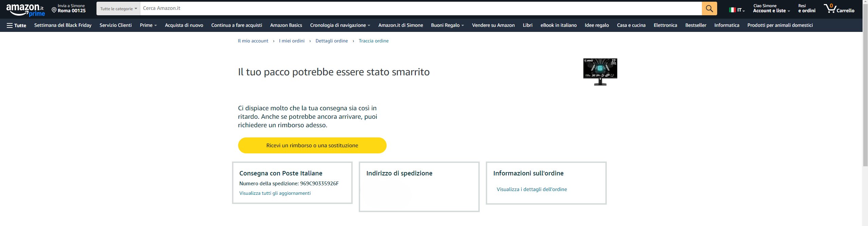Change delivery location Roma 00125
This screenshot has width=868, height=226.
point(69,8)
